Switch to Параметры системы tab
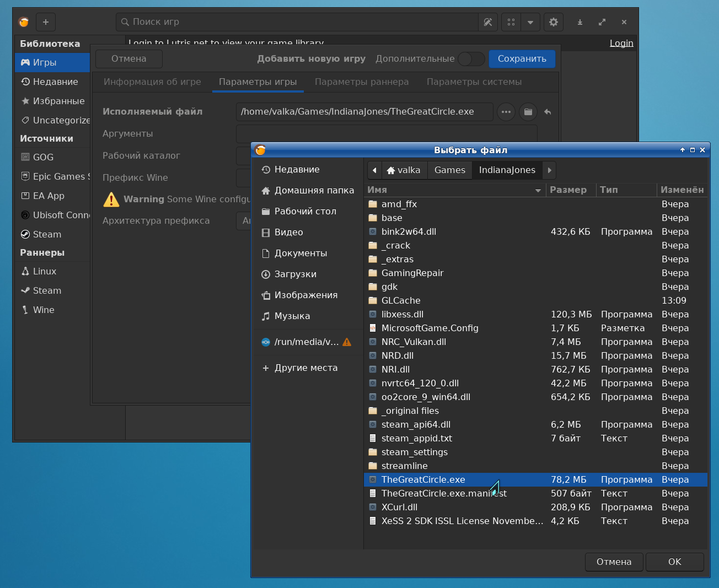 point(474,82)
